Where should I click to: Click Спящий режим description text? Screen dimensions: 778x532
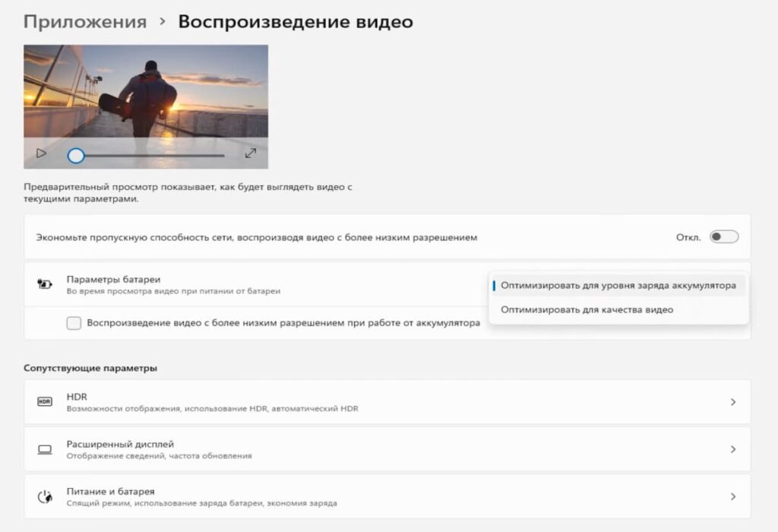pos(202,503)
